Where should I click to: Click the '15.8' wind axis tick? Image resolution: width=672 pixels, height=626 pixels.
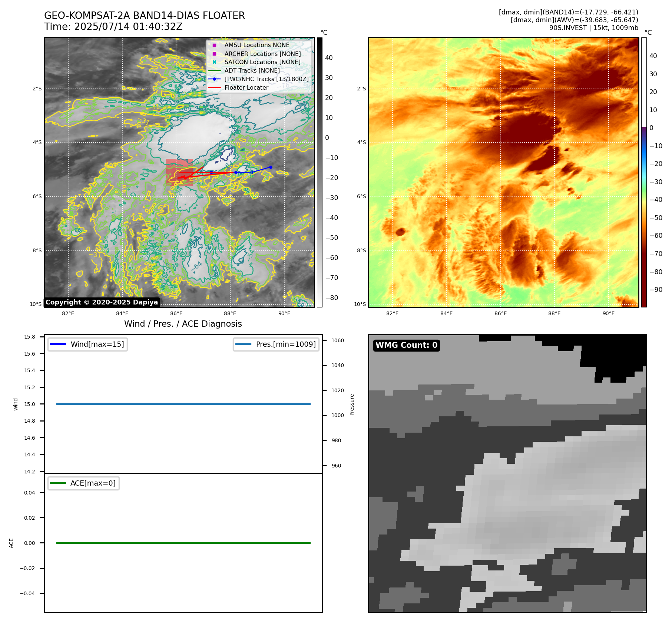click(x=30, y=337)
